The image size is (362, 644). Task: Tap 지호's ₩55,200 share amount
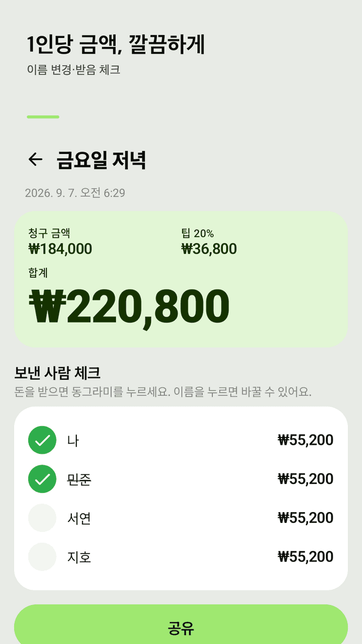[x=305, y=557]
